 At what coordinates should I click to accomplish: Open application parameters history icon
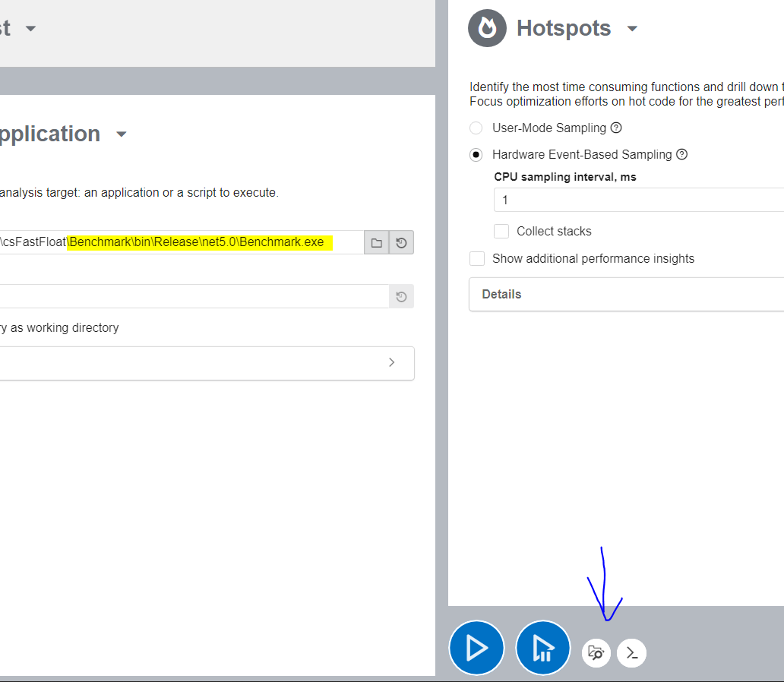[x=401, y=296]
